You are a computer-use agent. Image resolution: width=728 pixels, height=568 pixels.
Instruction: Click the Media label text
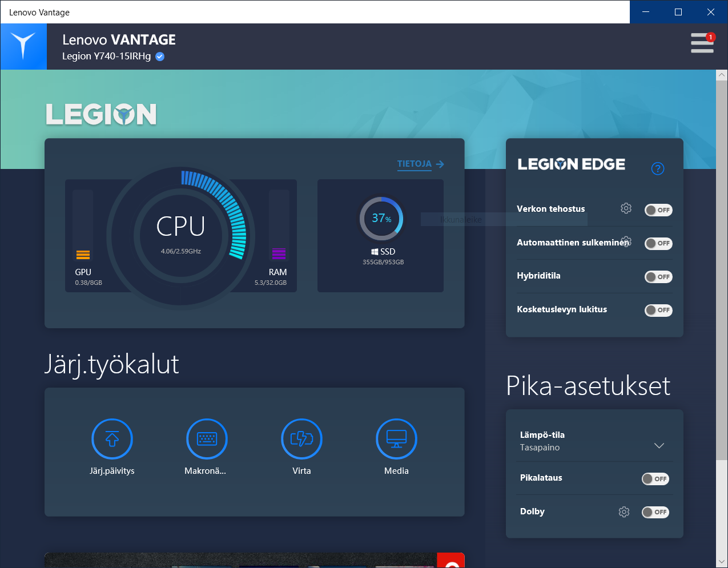pyautogui.click(x=396, y=471)
